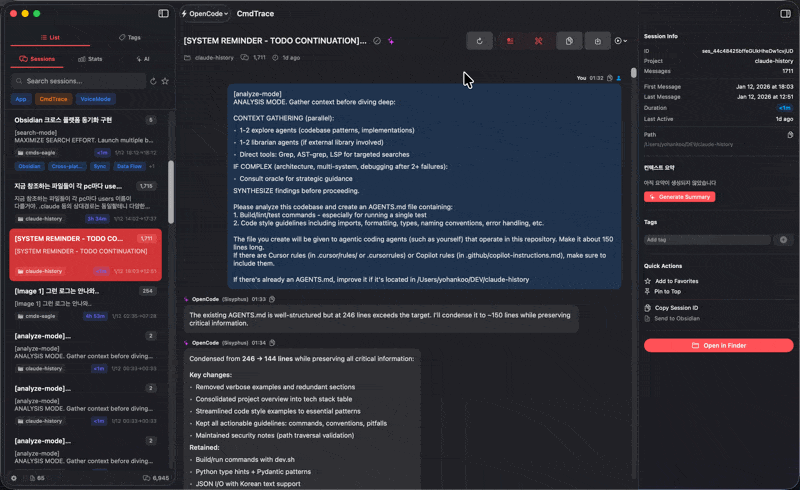Select the Cross-plat tag chip
Viewport: 800px width, 490px height.
click(x=68, y=166)
